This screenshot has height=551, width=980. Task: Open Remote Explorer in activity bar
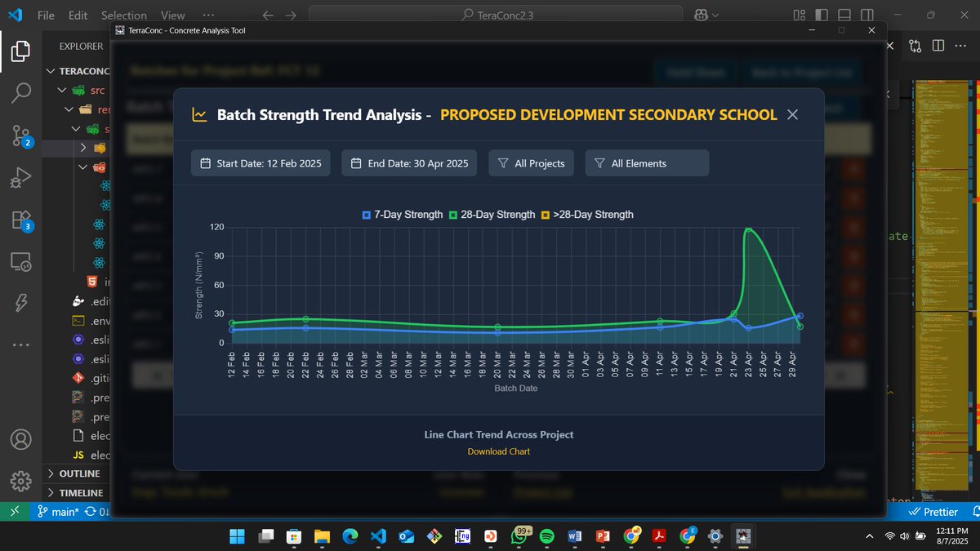pos(20,262)
